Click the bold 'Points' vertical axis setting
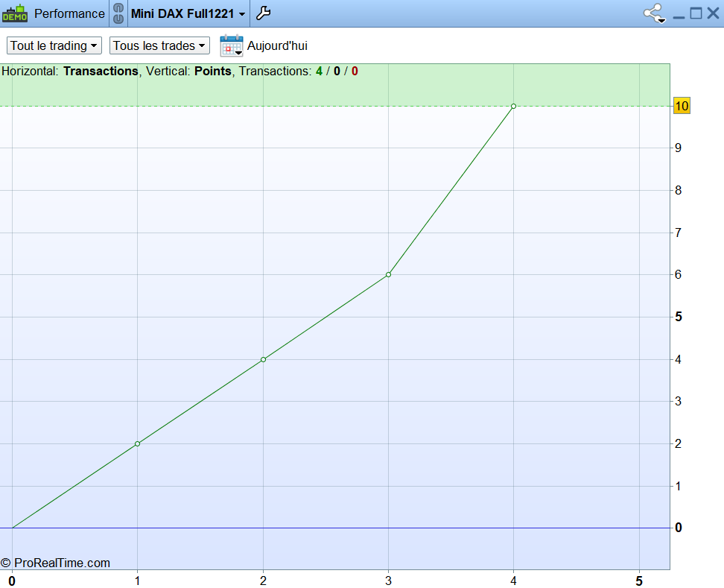Screen dimensions: 724x588 213,71
